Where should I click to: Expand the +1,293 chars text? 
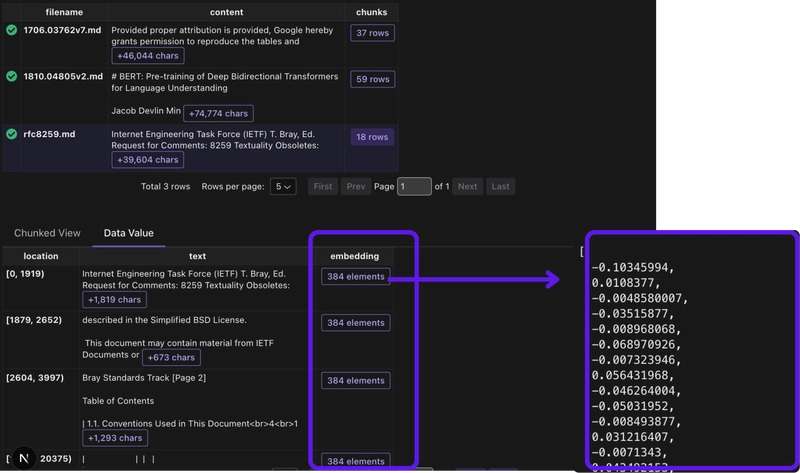(115, 438)
